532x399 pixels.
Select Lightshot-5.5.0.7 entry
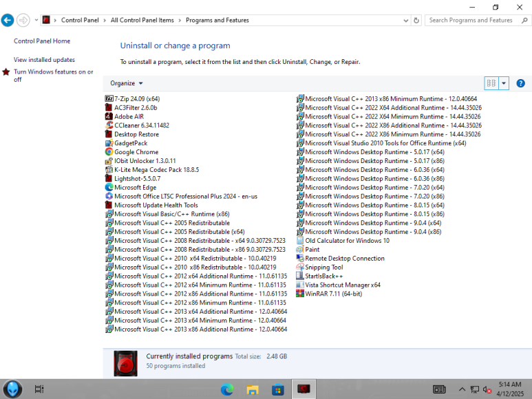click(133, 179)
